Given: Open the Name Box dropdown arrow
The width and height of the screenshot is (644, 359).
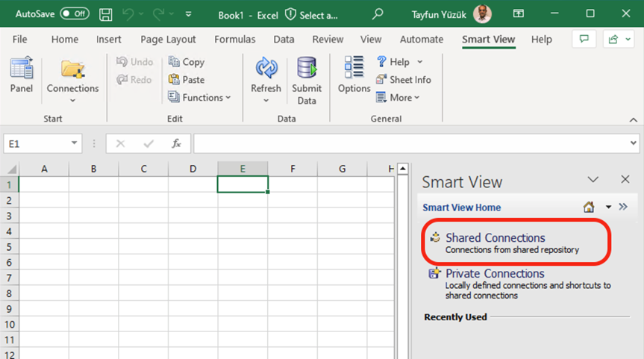Looking at the screenshot, I should pyautogui.click(x=75, y=143).
